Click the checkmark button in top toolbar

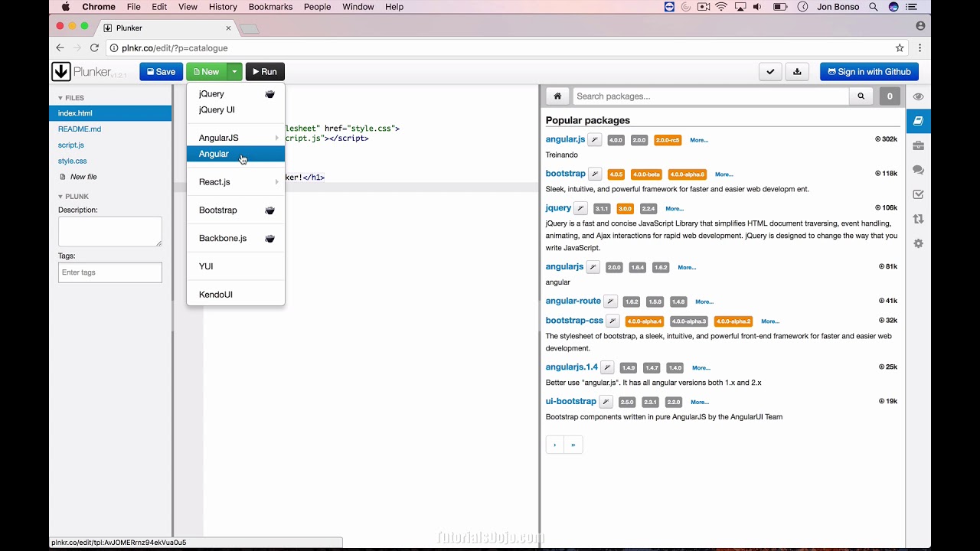(x=770, y=72)
